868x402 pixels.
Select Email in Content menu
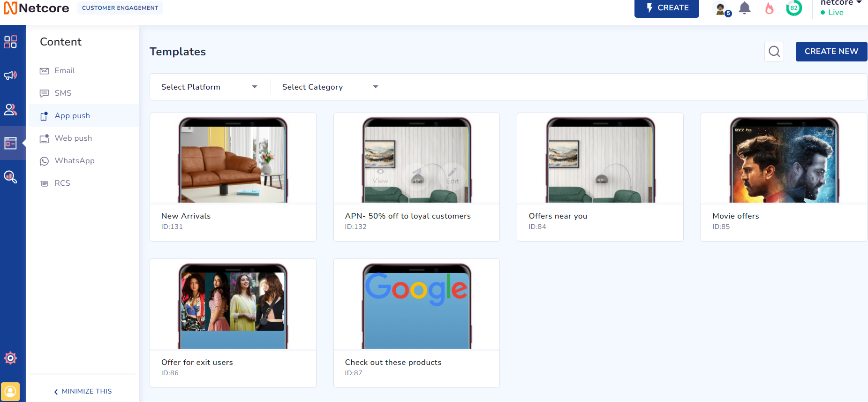pyautogui.click(x=65, y=70)
